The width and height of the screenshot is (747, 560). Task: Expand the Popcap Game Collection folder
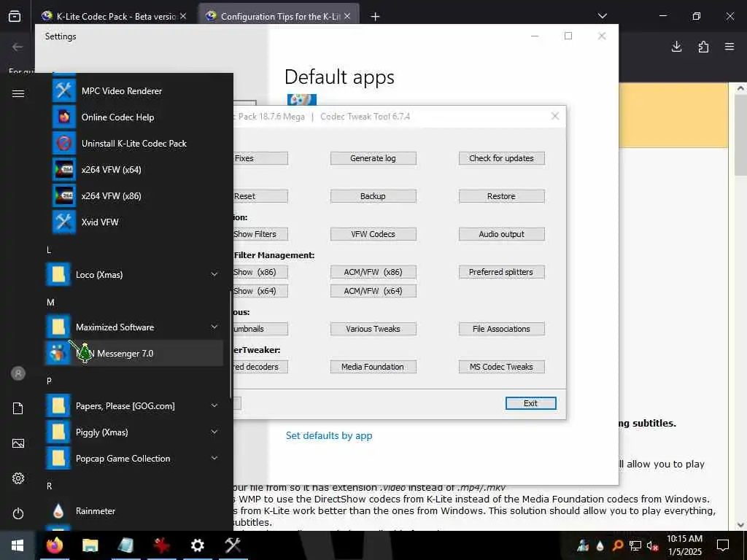pos(134,459)
